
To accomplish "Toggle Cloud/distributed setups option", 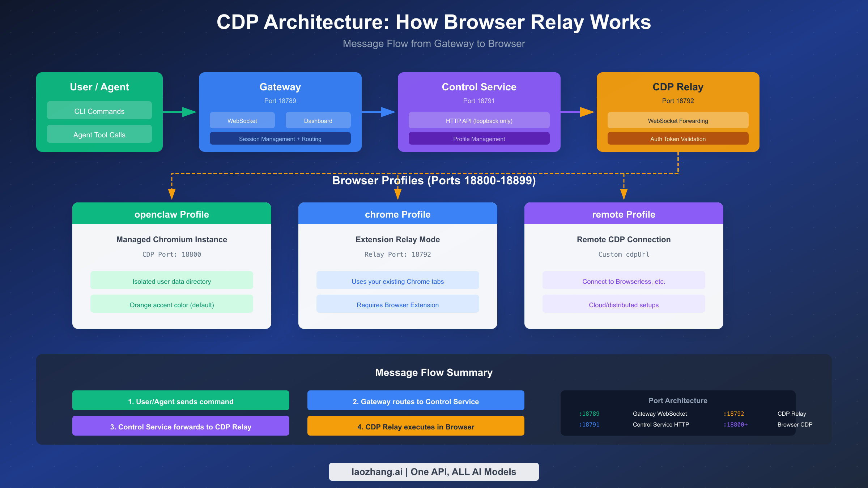I will point(623,304).
